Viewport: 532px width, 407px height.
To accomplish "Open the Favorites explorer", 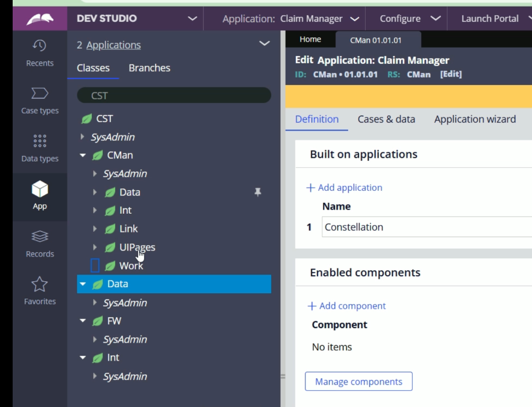I will click(40, 291).
